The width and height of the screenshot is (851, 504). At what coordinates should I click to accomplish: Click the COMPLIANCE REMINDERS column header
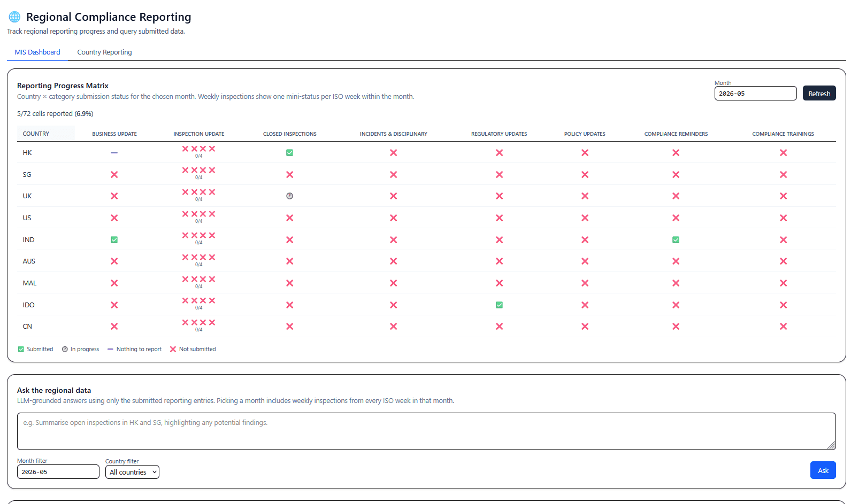point(676,134)
